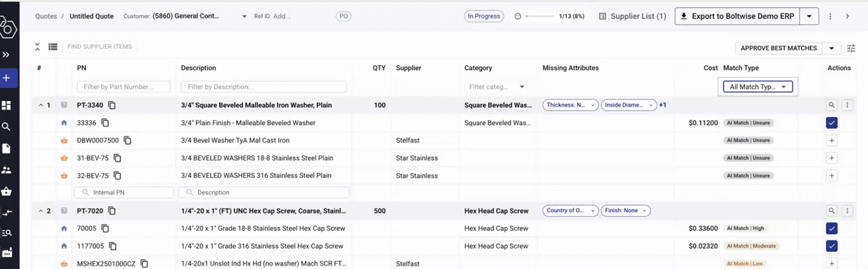Screen dimensions: 868x269
Task: Open the search magnifier in the sidebar
Action: 7,126
